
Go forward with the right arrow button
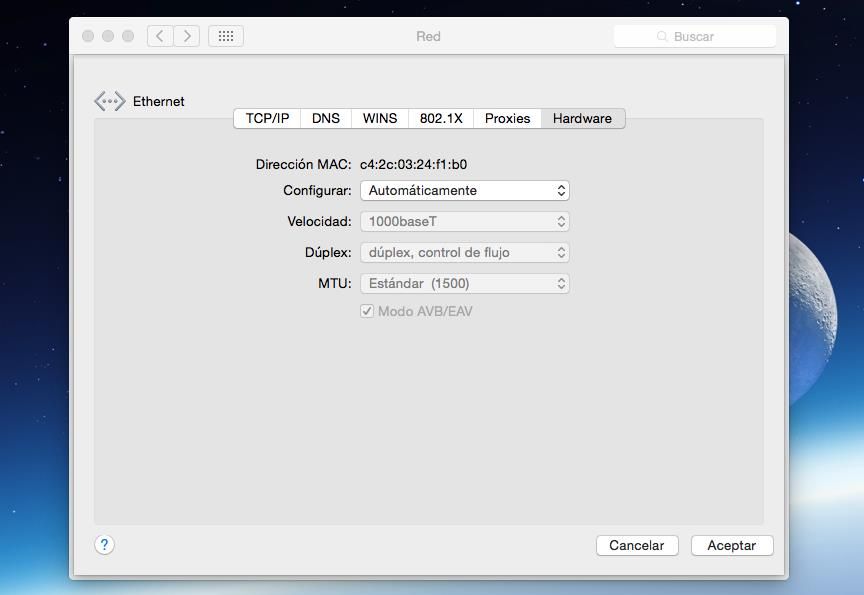tap(187, 36)
